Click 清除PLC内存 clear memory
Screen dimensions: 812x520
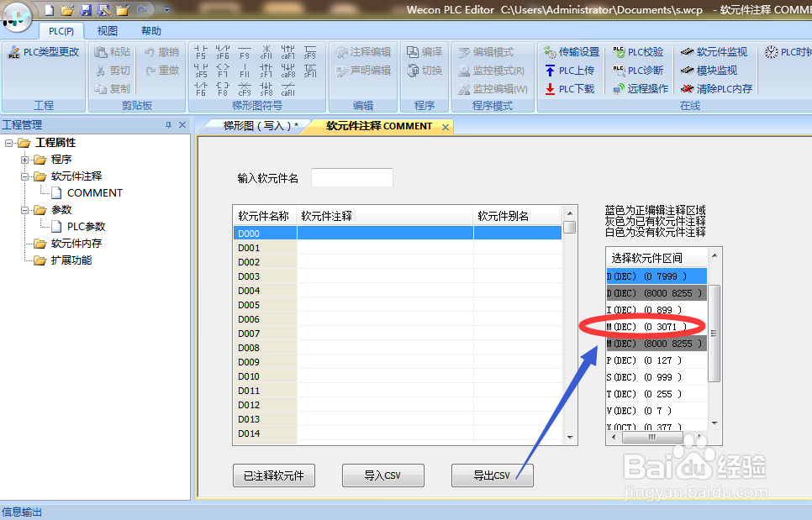(x=716, y=89)
